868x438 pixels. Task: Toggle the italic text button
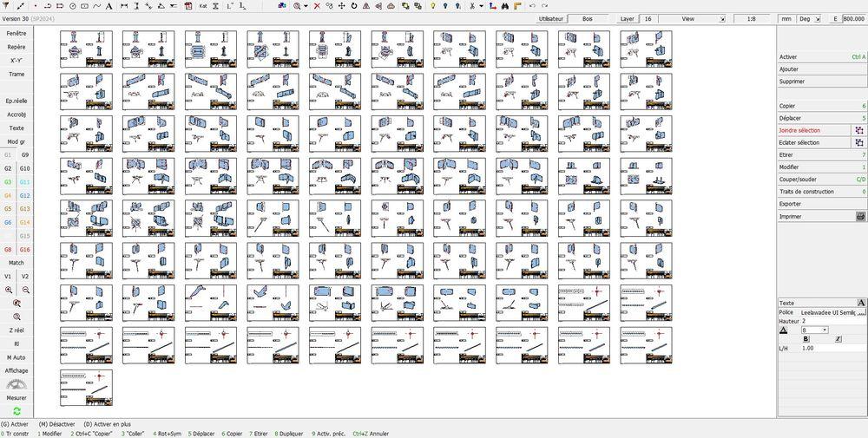point(838,338)
